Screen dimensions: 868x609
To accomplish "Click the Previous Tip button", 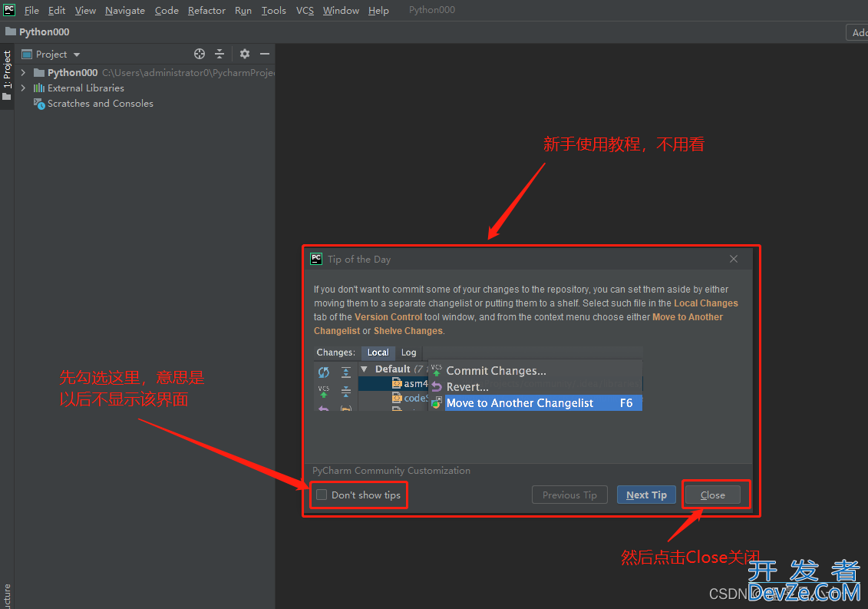I will 569,495.
